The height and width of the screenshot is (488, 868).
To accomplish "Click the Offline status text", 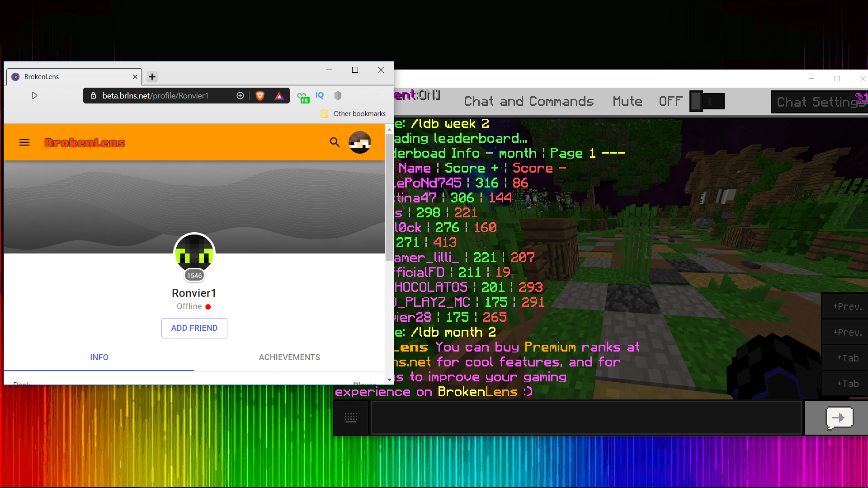I will [189, 306].
